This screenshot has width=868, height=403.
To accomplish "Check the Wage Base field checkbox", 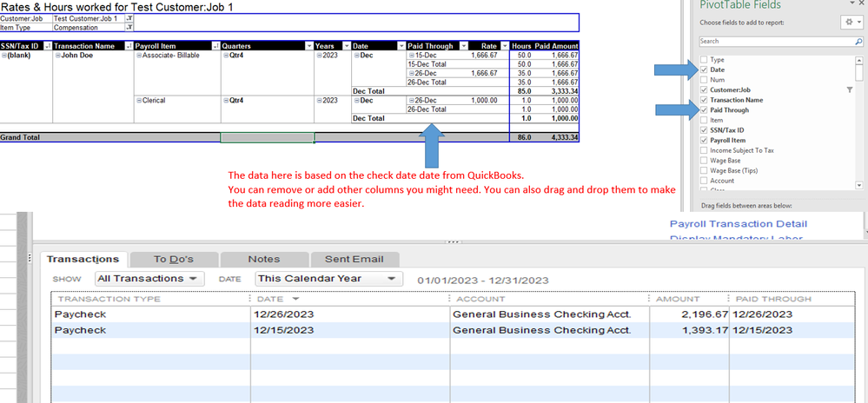I will pos(704,161).
